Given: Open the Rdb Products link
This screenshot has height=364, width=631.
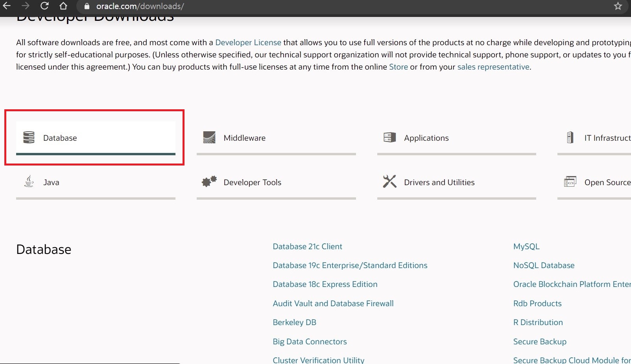Looking at the screenshot, I should tap(537, 303).
